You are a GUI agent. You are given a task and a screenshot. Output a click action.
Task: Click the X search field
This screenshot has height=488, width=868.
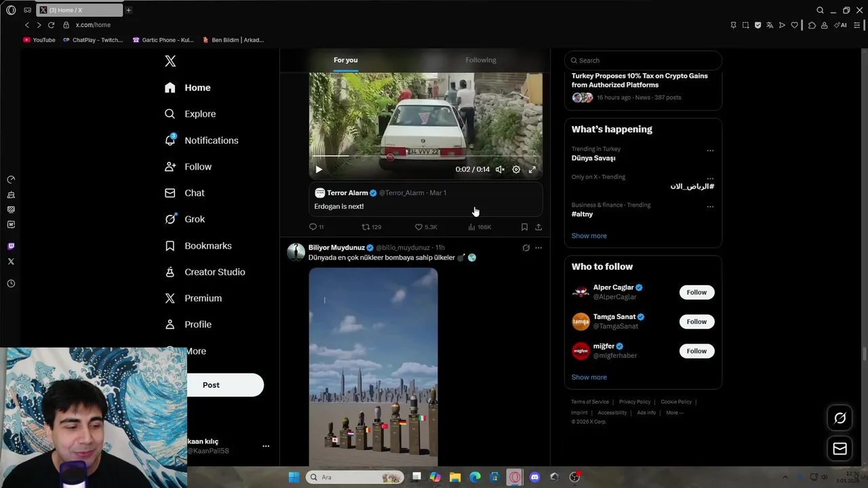click(643, 60)
